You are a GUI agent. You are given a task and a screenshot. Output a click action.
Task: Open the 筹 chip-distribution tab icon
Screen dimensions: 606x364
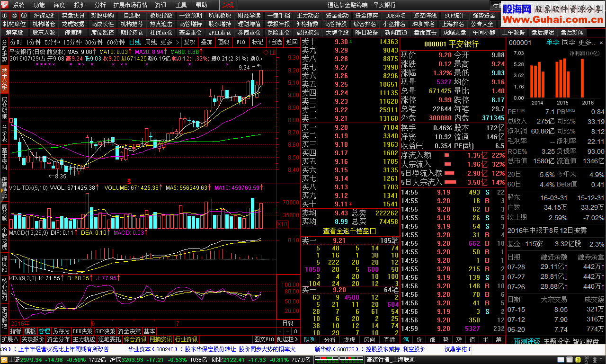pos(499,339)
